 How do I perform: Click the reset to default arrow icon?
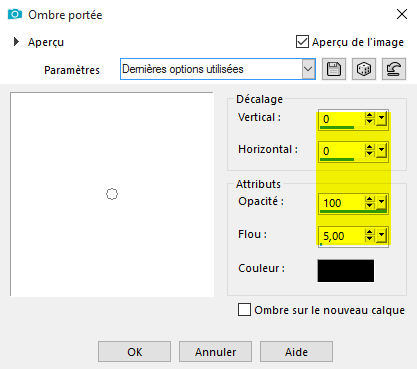tap(394, 69)
